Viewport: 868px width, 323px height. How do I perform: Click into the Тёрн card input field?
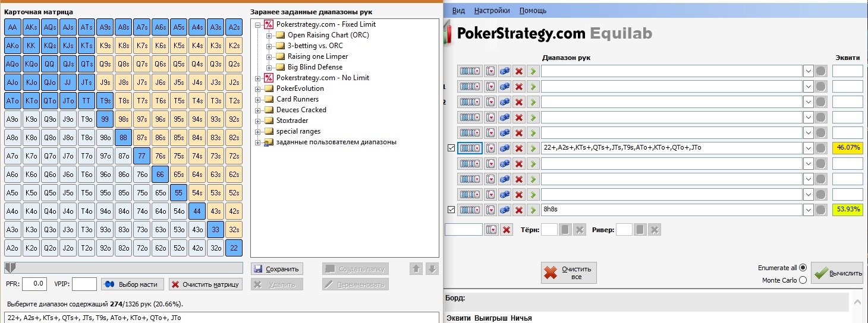(x=549, y=230)
